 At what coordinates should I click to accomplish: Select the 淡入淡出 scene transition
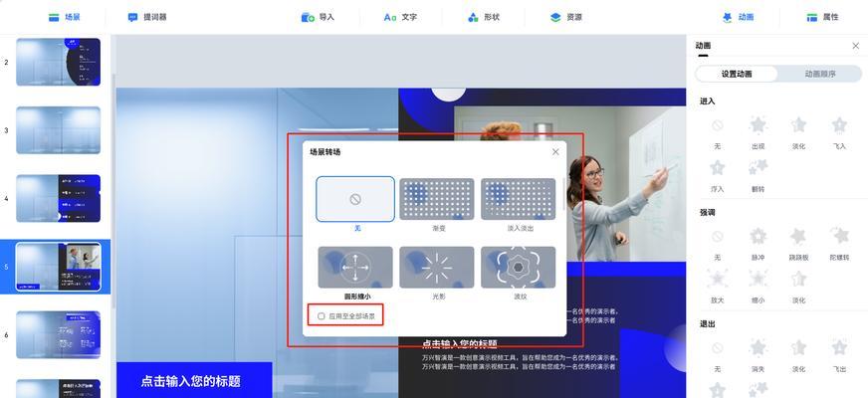point(519,199)
